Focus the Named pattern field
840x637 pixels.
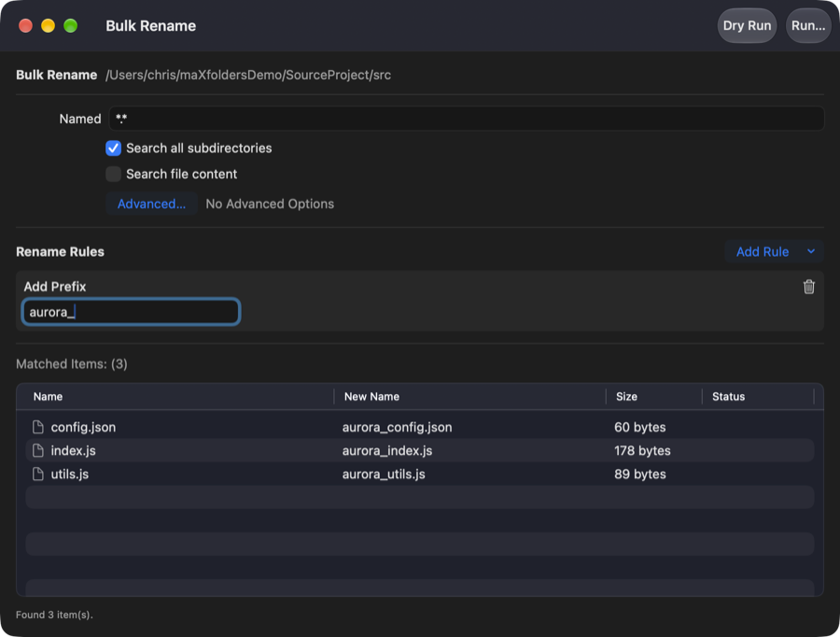[466, 119]
